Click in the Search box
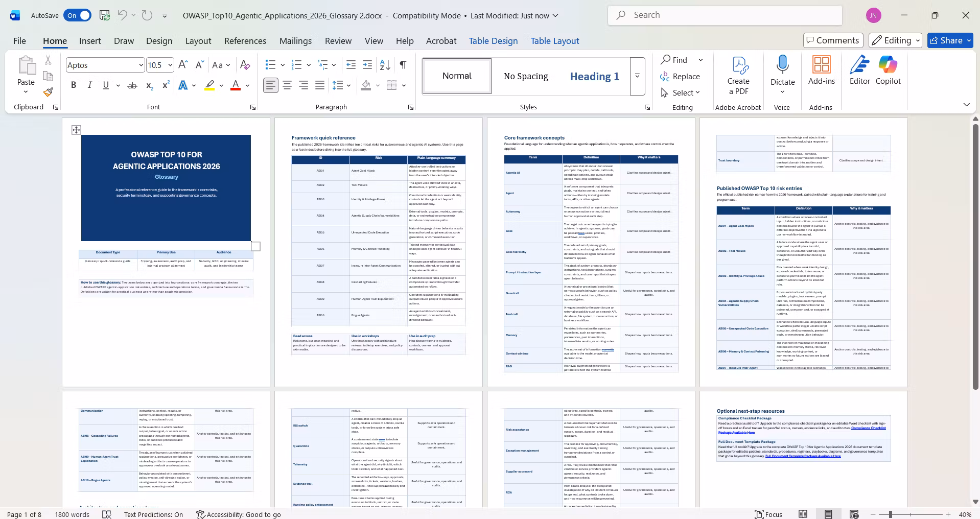Viewport: 980px width, 519px height. (x=725, y=15)
